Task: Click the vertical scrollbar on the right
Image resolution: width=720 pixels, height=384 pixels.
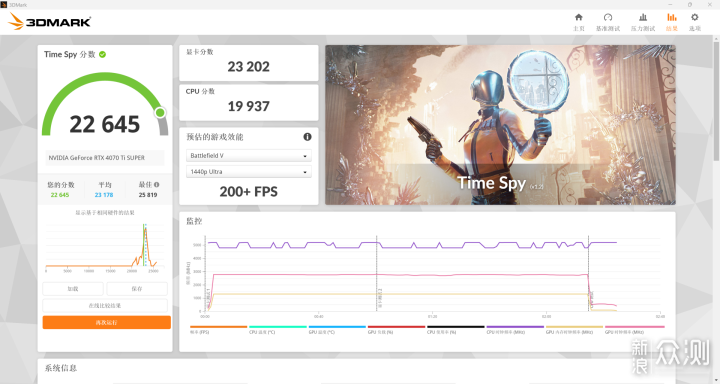Action: point(716,101)
